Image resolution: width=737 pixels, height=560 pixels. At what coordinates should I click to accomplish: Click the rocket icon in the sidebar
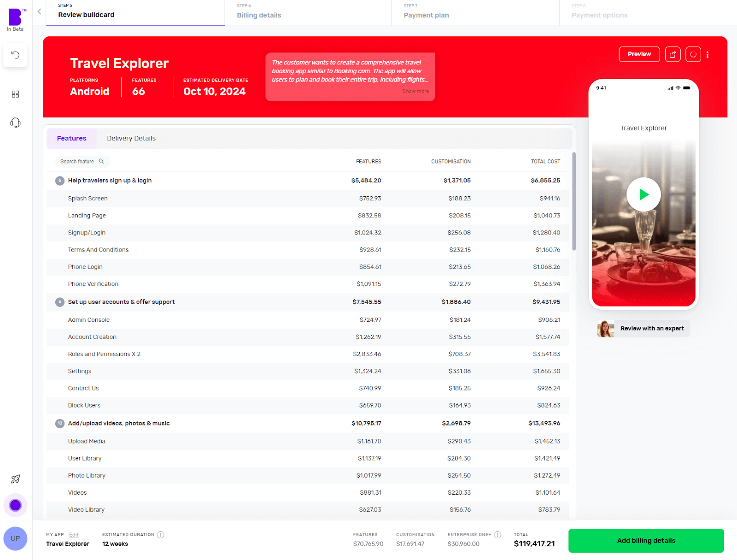tap(15, 479)
